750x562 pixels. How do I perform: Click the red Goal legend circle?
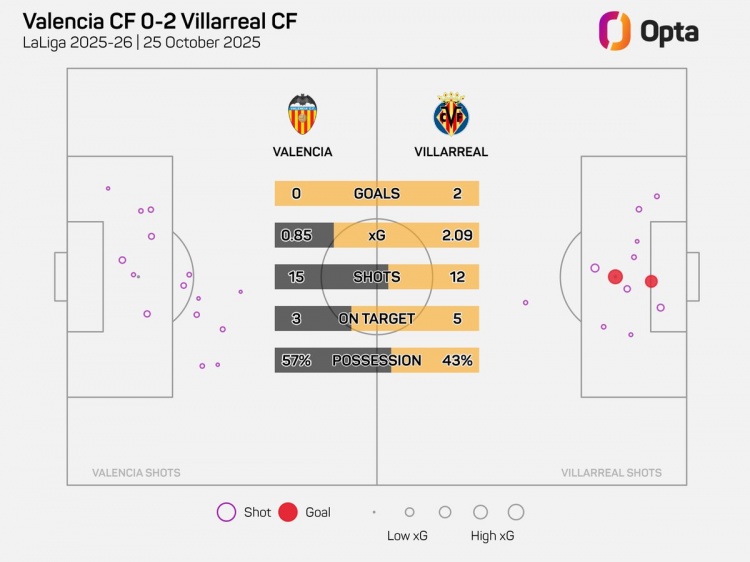point(288,512)
